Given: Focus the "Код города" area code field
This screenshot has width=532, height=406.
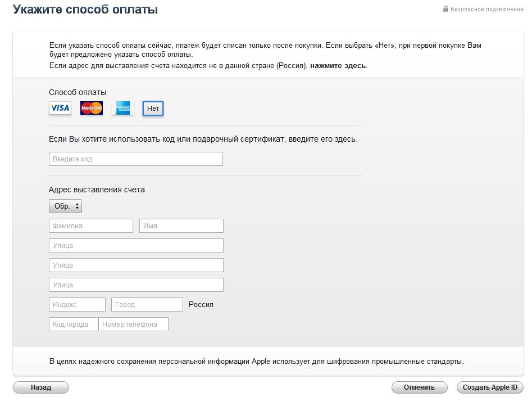Looking at the screenshot, I should click(x=74, y=324).
